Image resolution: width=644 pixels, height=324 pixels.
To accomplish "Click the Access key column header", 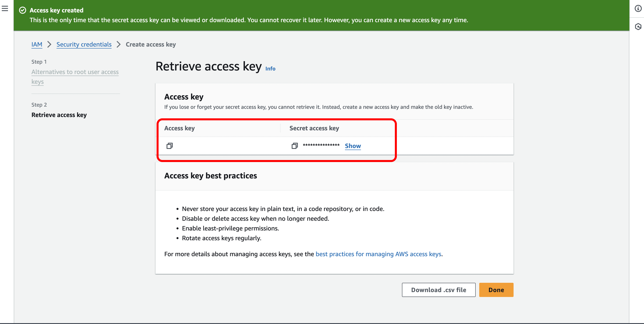I will (x=179, y=128).
